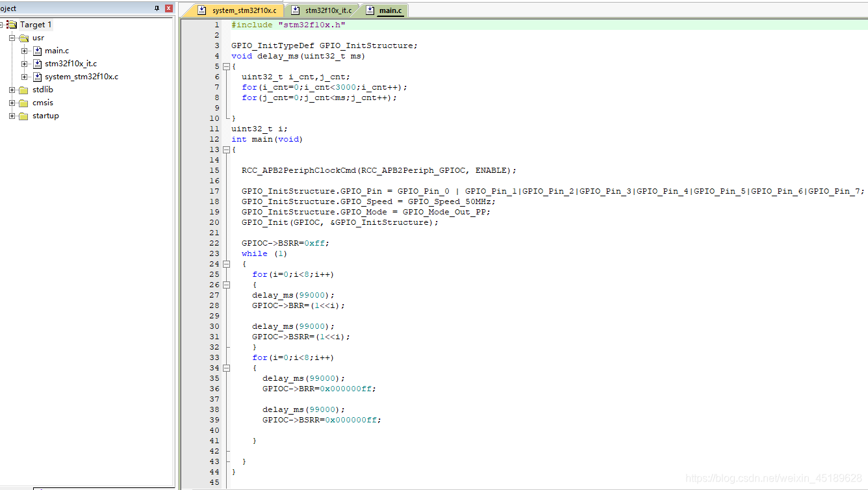Select main.c in project tree
Screen dimensions: 868x490
pos(57,51)
